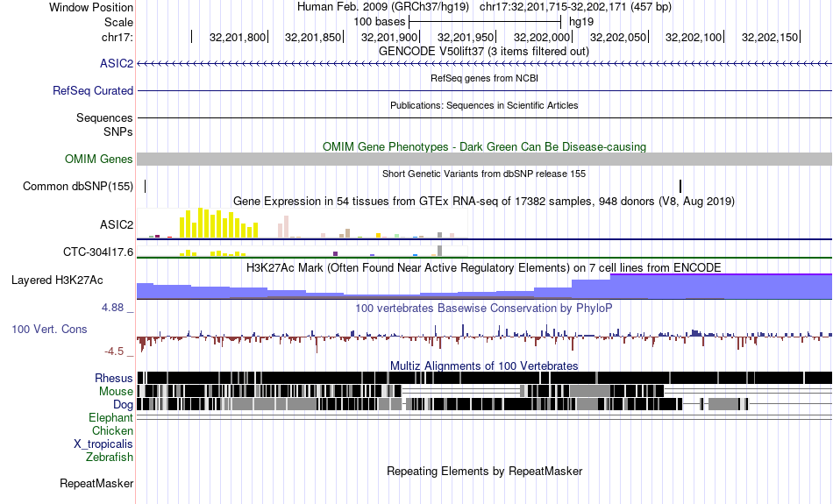
Task: Open the OMIM Genes track label
Action: click(99, 160)
